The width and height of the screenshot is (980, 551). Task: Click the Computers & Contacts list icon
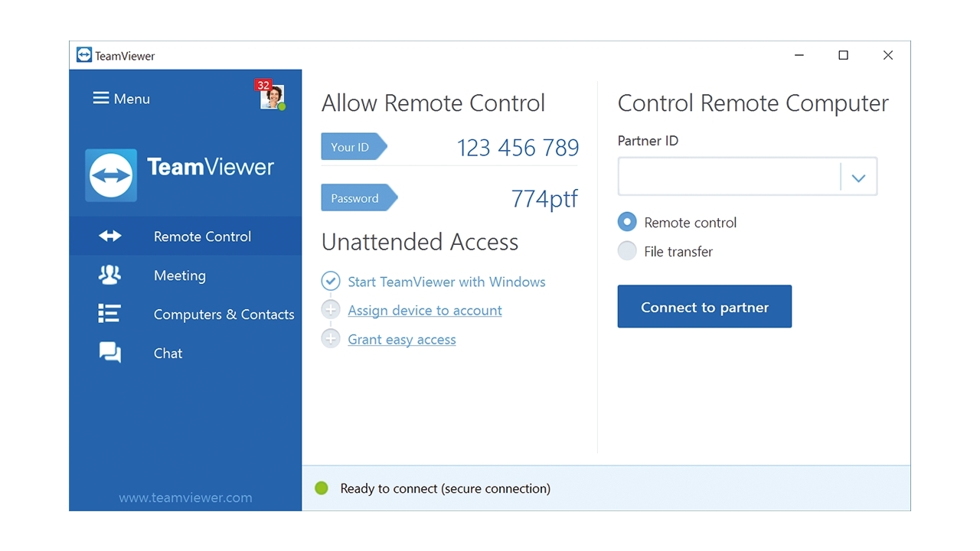(109, 314)
